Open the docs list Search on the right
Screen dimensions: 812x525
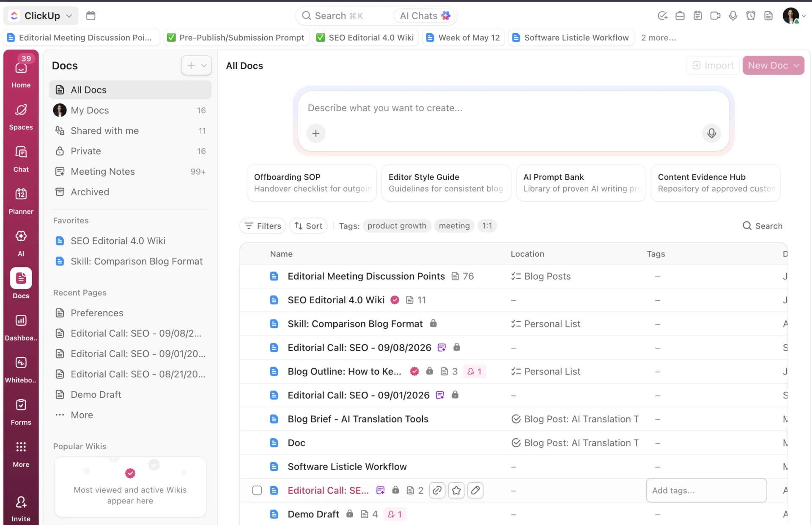763,226
